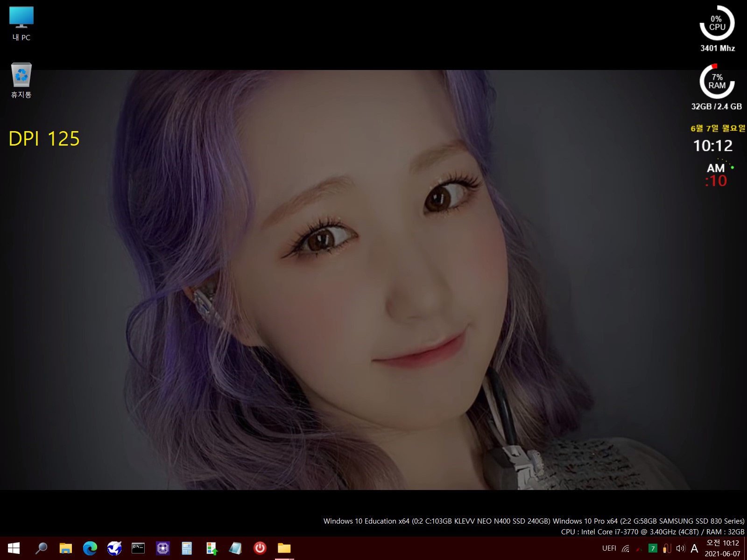The image size is (747, 560).
Task: Click the RAM usage gauge widget
Action: [717, 81]
